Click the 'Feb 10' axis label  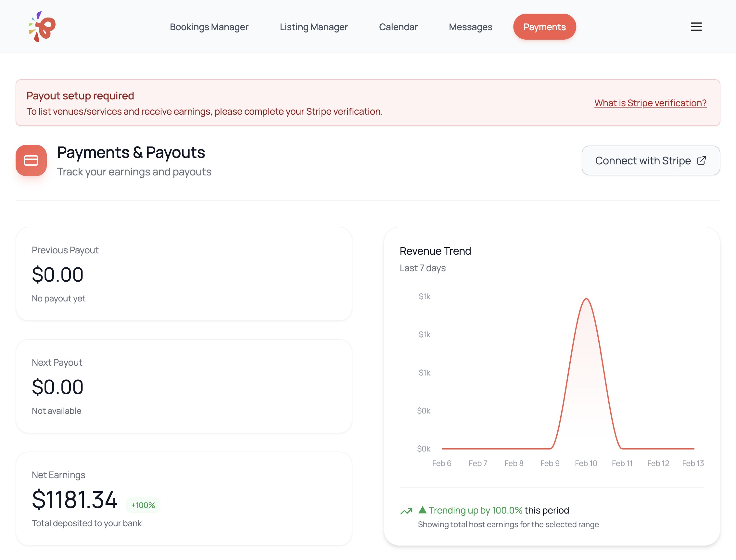tap(586, 463)
